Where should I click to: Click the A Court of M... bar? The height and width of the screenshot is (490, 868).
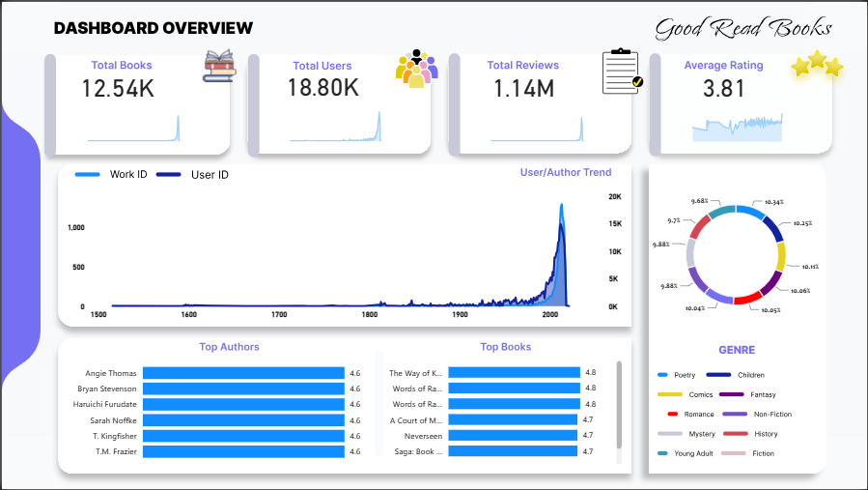pos(513,419)
